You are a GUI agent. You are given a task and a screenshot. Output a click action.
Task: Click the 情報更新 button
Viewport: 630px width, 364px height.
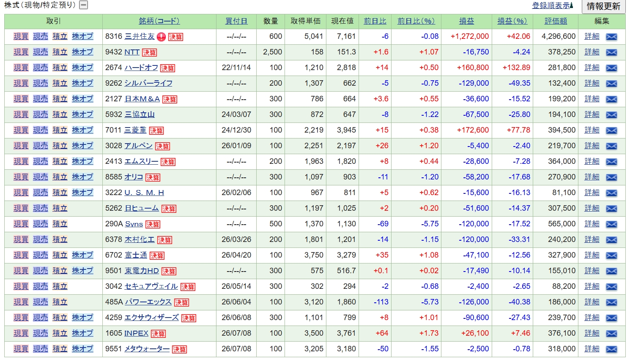603,6
